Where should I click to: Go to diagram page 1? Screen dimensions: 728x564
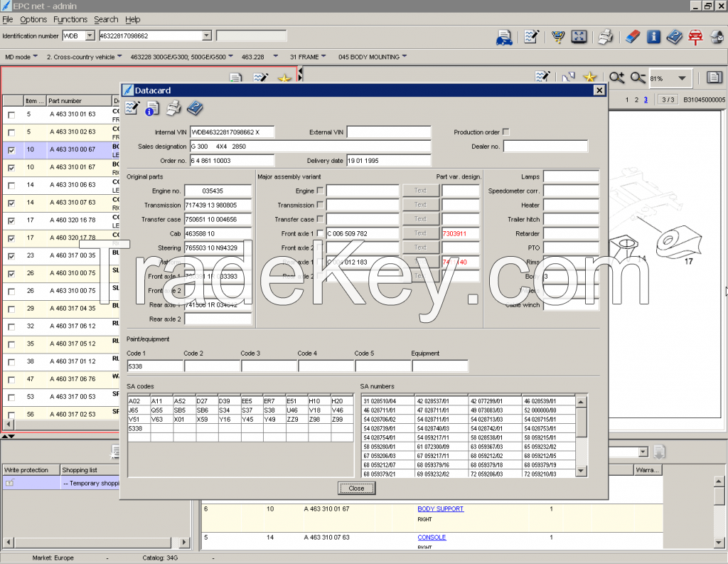[x=627, y=100]
